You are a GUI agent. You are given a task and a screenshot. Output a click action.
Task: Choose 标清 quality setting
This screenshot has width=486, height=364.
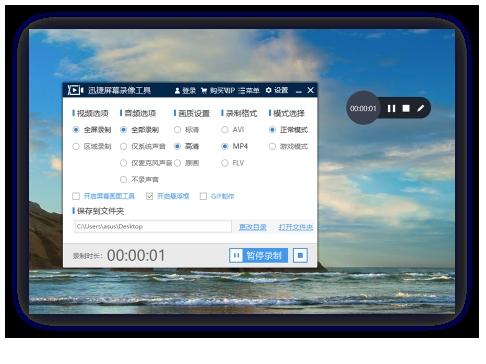187,130
